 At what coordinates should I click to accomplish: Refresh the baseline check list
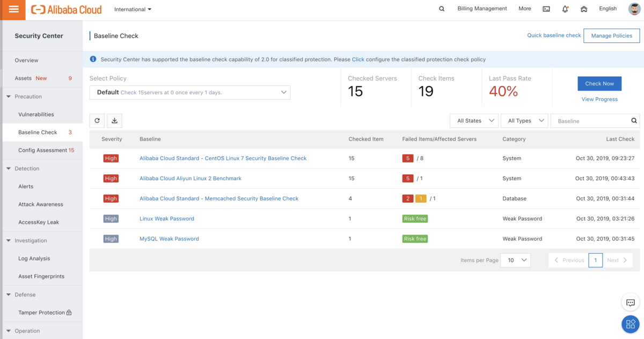click(97, 120)
